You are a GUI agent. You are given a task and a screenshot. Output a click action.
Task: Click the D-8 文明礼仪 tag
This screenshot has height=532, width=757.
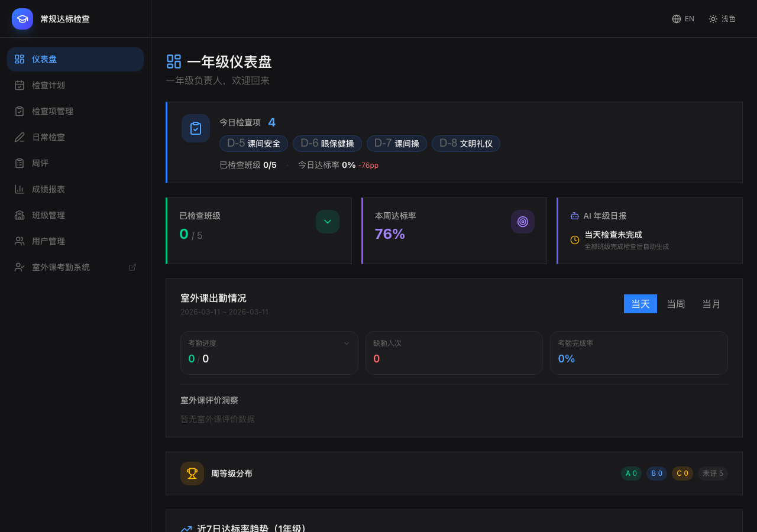click(466, 144)
